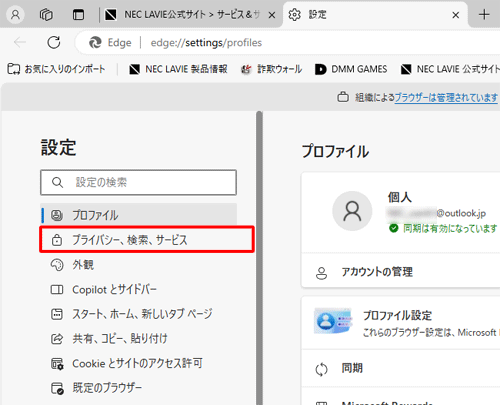Viewport: 500px width, 405px height.
Task: Click the default browser icon
Action: 57,388
